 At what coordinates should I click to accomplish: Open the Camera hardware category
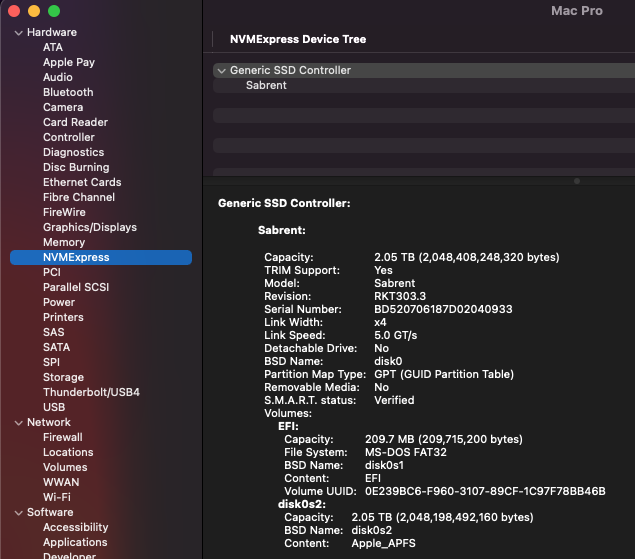(63, 107)
